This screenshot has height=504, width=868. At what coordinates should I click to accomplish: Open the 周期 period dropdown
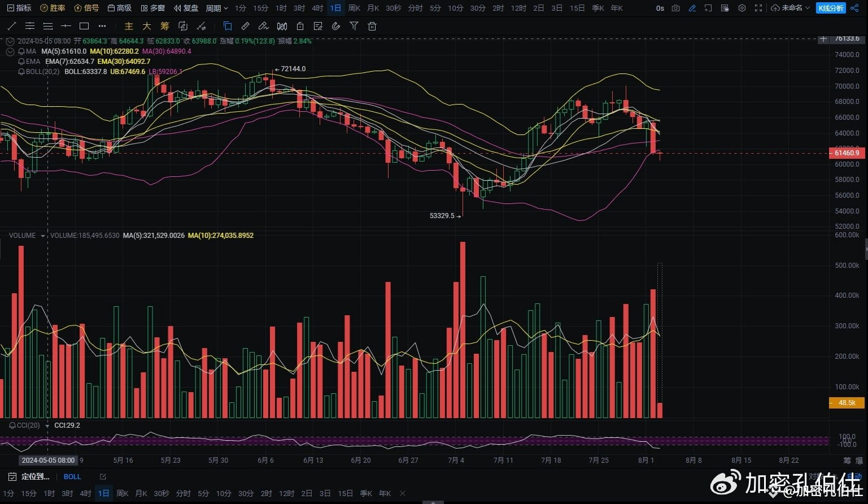(x=217, y=8)
